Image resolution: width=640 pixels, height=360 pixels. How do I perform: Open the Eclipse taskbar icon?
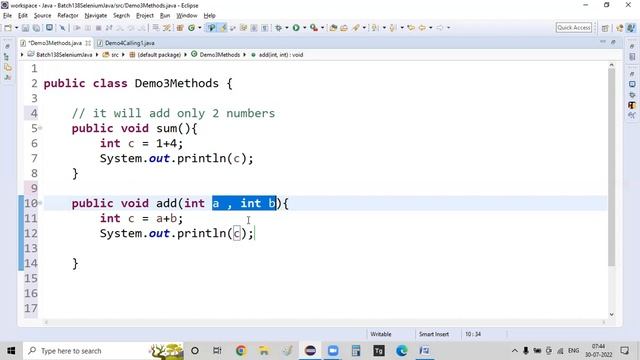(310, 351)
